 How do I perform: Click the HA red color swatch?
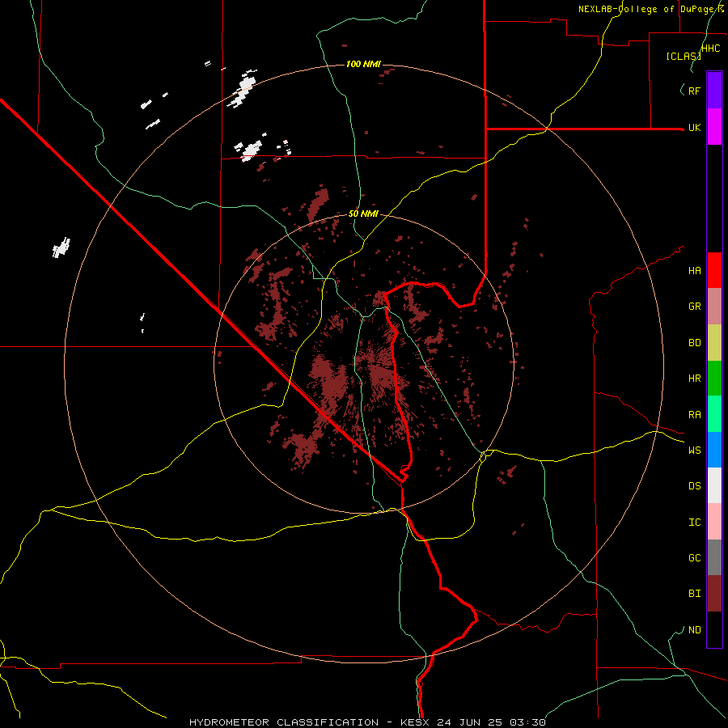714,270
